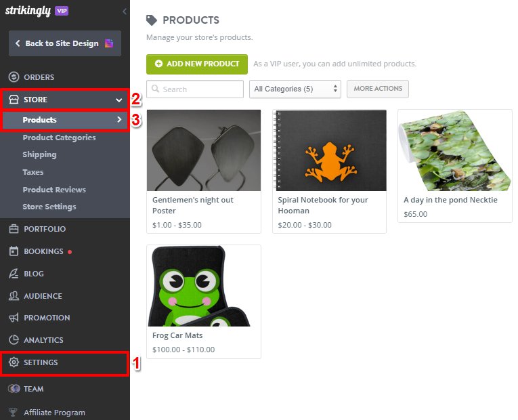The width and height of the screenshot is (518, 420).
Task: Click the Bookings red notification dot
Action: tap(70, 252)
